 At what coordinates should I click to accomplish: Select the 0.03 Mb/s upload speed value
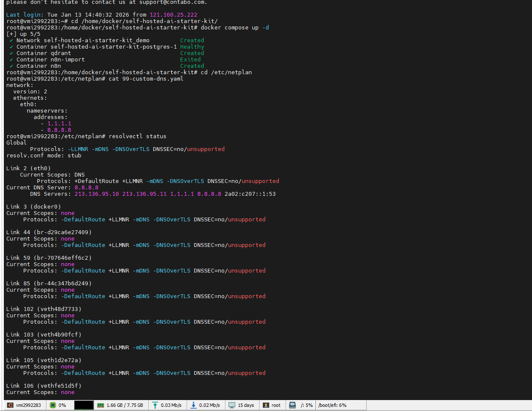(x=171, y=405)
